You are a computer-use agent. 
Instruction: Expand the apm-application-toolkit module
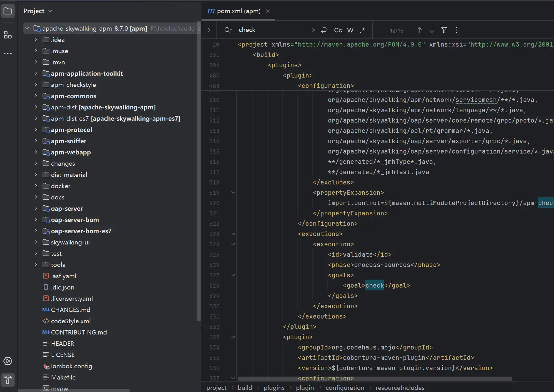click(36, 73)
